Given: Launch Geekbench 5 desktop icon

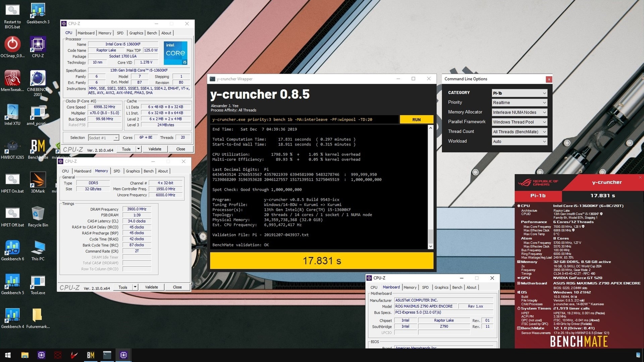Looking at the screenshot, I should pos(12,284).
